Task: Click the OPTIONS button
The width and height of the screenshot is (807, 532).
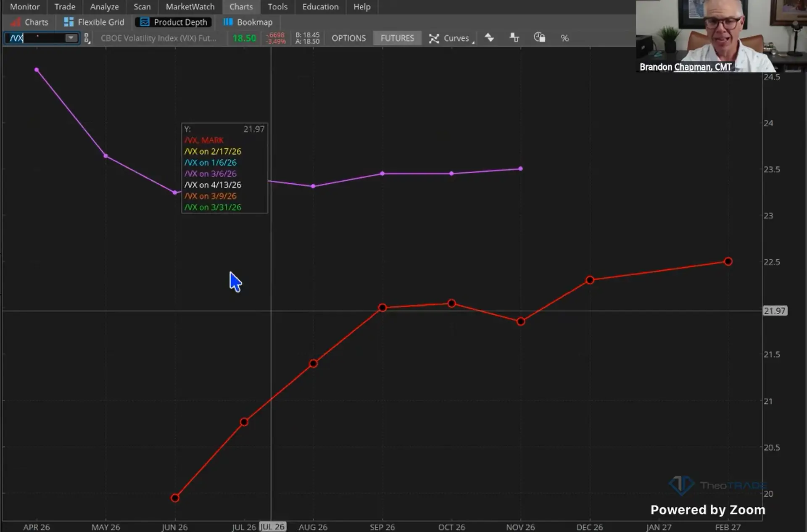Action: click(x=348, y=38)
